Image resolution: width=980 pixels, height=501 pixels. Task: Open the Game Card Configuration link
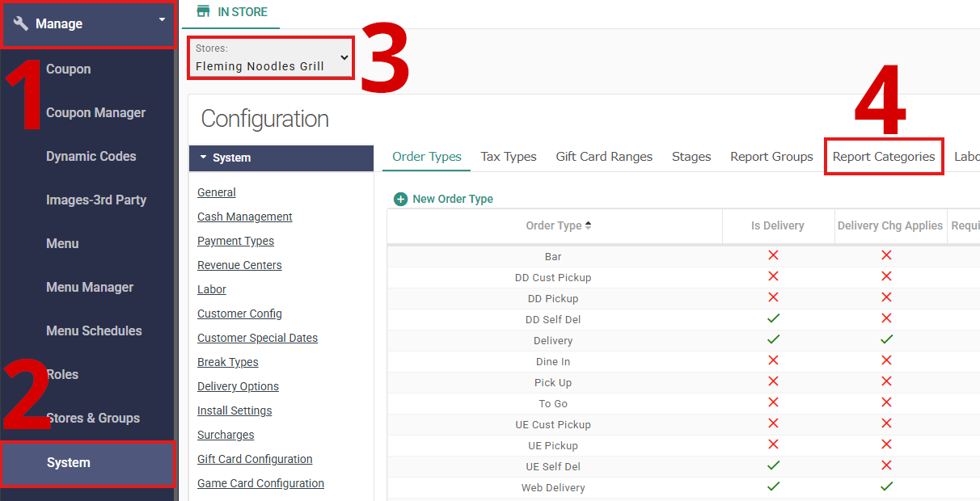(x=260, y=483)
